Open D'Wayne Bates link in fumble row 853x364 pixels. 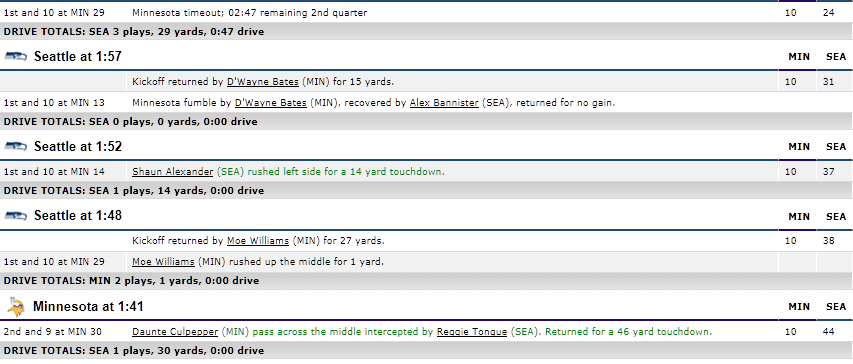(x=270, y=102)
